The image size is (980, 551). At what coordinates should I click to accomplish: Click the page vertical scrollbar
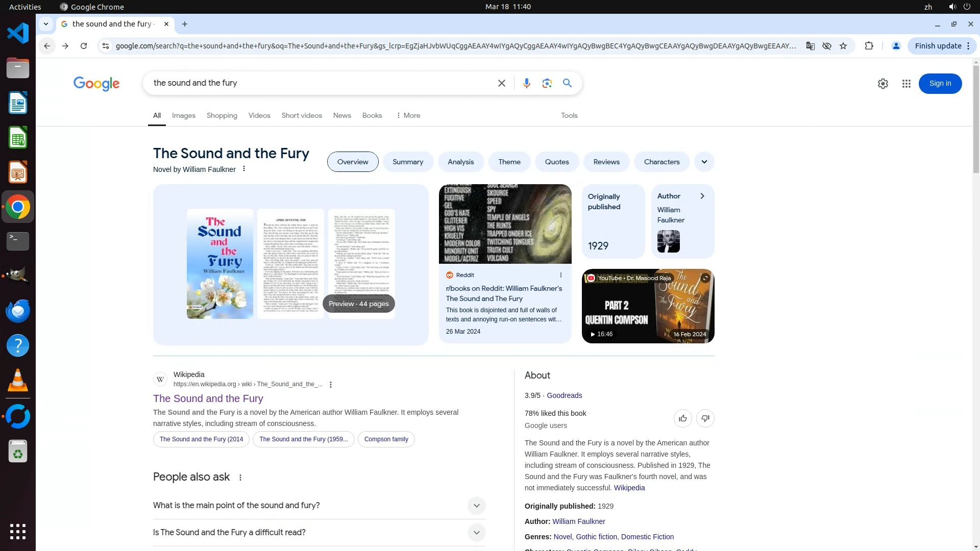(x=975, y=117)
